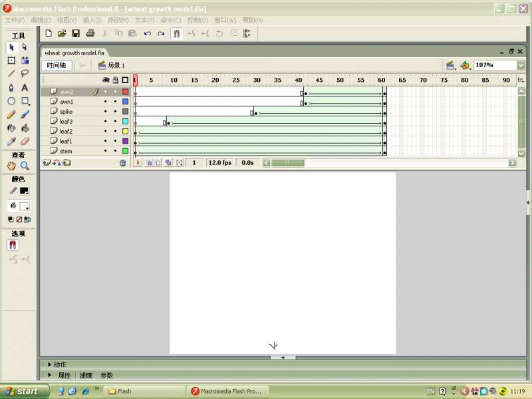Select the Text tool
The width and height of the screenshot is (532, 399).
[x=25, y=88]
